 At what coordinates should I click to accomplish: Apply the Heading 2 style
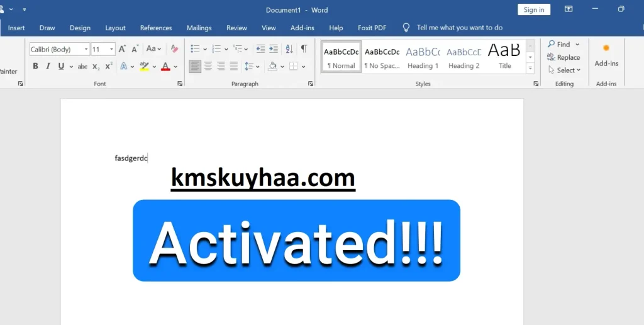pyautogui.click(x=464, y=57)
